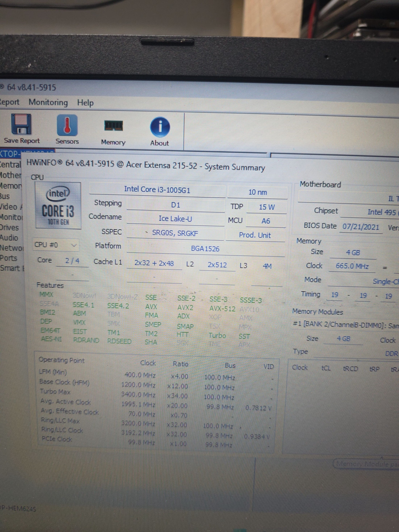Viewport: 399px width, 532px height.
Task: Click the Ring/LLC Max row
Action: (x=156, y=423)
